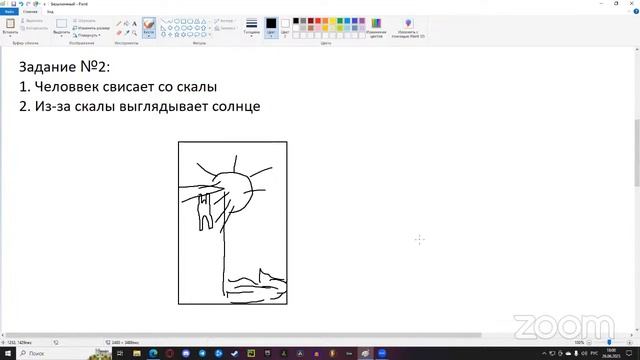Open dropdown arrow under Выделить
Image resolution: width=640 pixels, height=360 pixels.
point(62,36)
